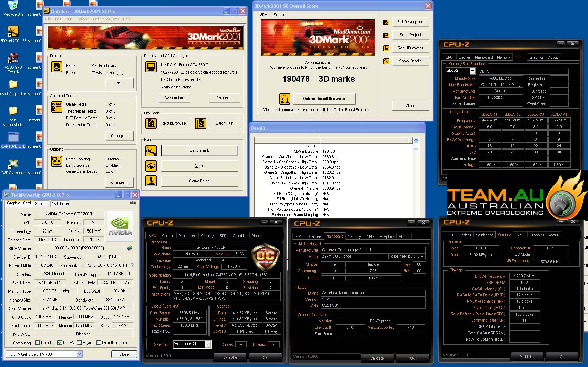Click the Online ResultBrowser button
This screenshot has width=588, height=367.
324,99
